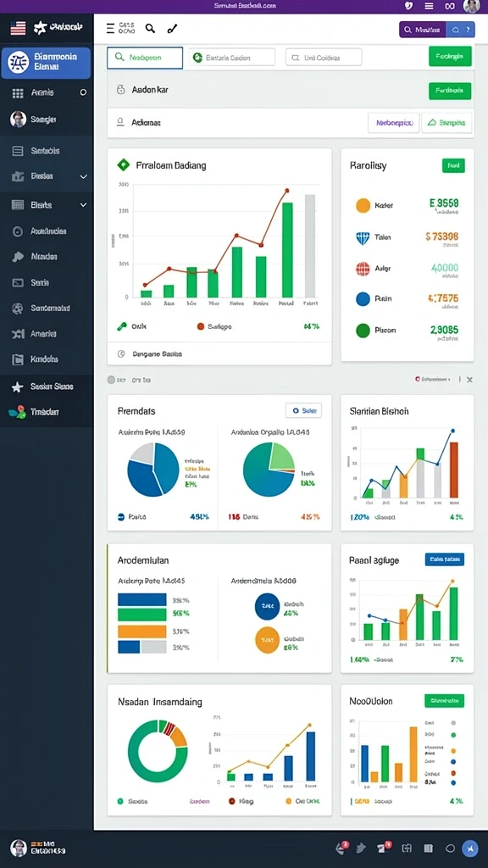The image size is (488, 868).
Task: Select the first green-outlined search tab
Action: click(145, 58)
